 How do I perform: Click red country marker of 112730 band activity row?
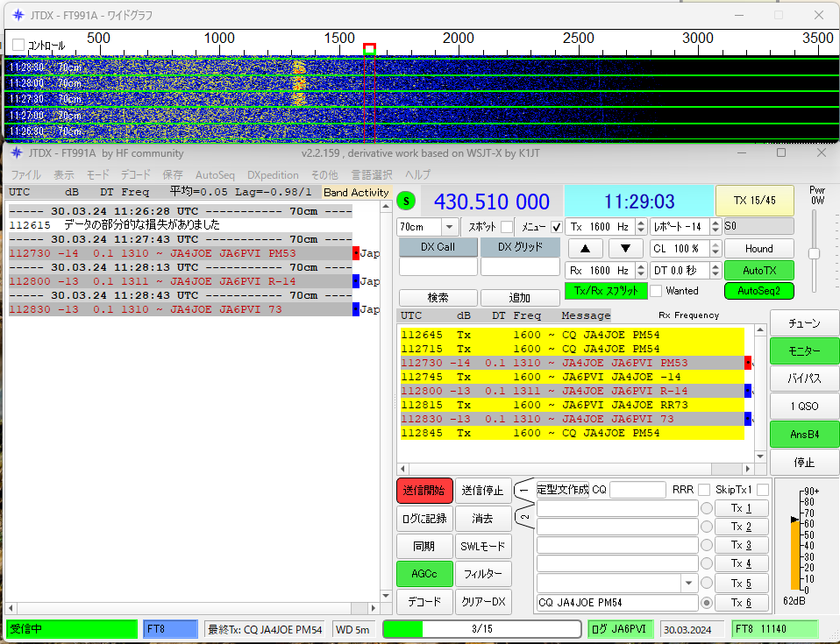point(356,253)
